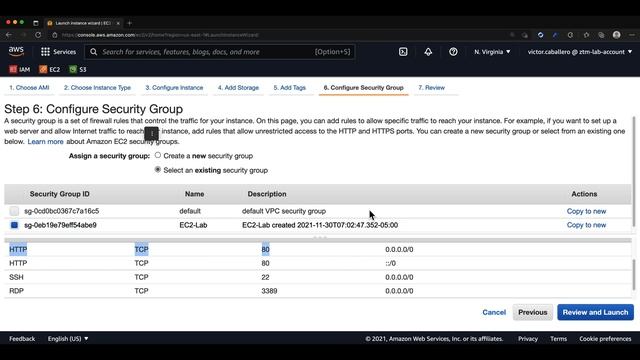Click Review and Launch button
This screenshot has width=640, height=360.
pos(595,312)
